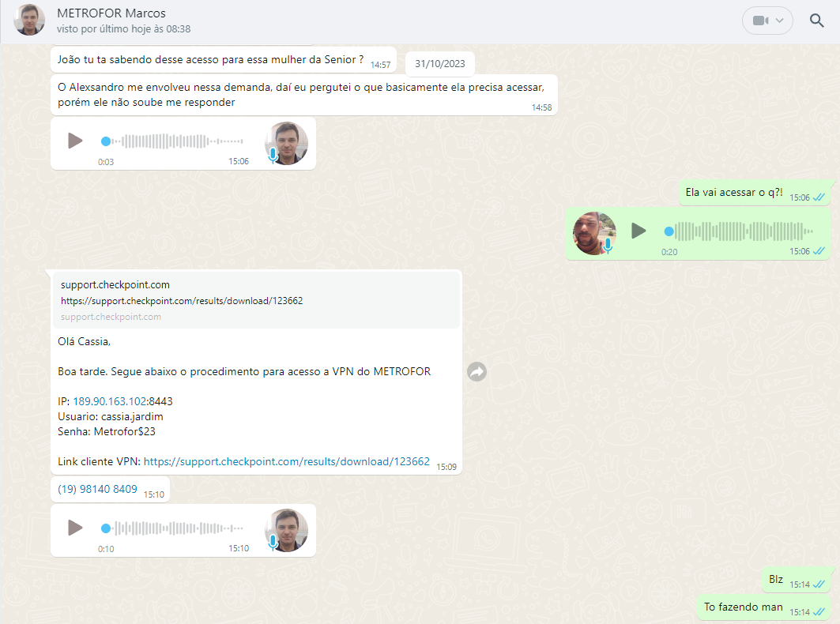Play the 0:03 voice message
This screenshot has height=624, width=840.
(75, 141)
